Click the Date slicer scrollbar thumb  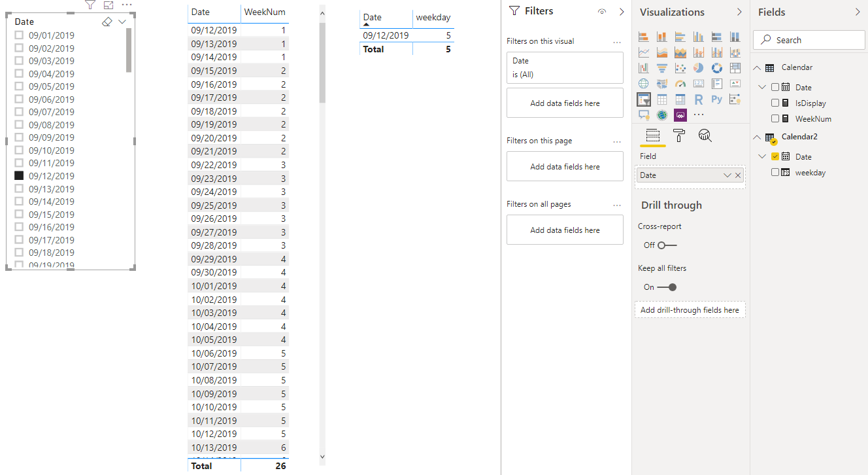click(129, 50)
